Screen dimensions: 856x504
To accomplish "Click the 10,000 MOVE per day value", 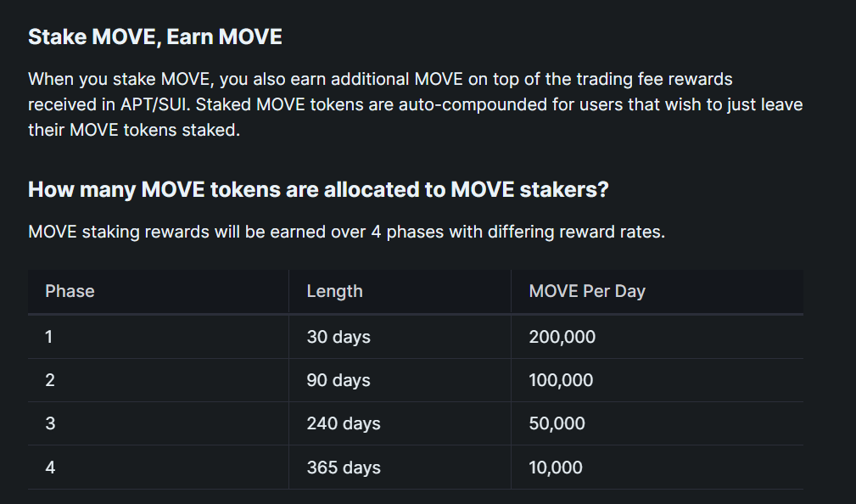I will click(x=556, y=468).
